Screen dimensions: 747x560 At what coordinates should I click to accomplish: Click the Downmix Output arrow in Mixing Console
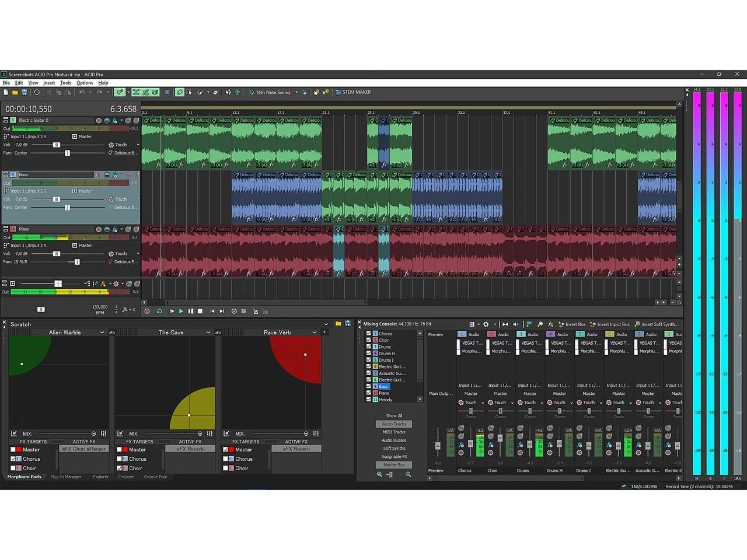[x=505, y=324]
